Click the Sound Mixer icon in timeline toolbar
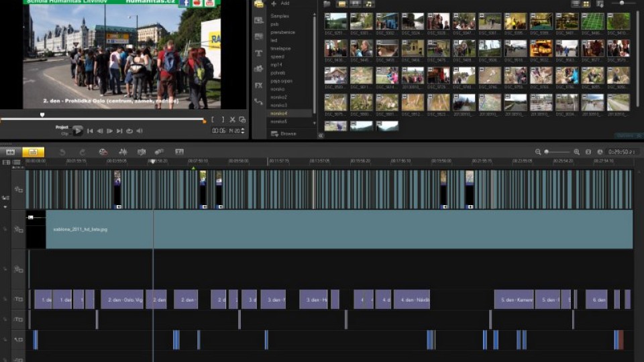The image size is (644, 362). click(123, 152)
